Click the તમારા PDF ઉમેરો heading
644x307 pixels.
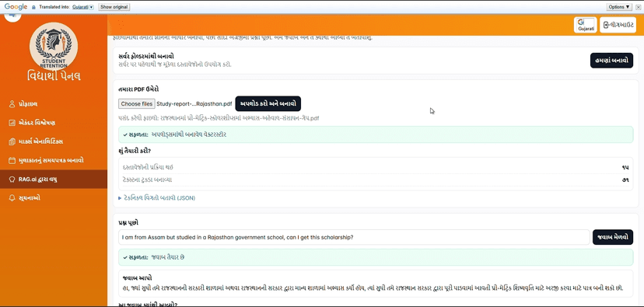(x=138, y=89)
